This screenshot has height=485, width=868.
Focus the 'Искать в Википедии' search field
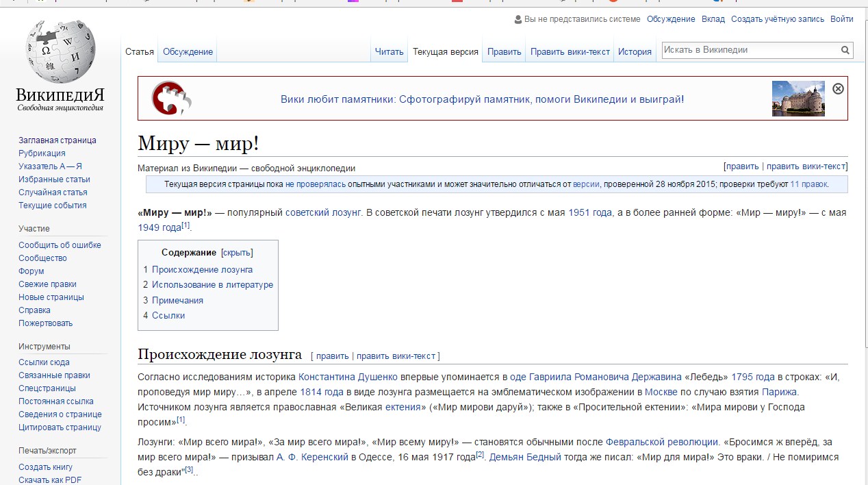(750, 50)
